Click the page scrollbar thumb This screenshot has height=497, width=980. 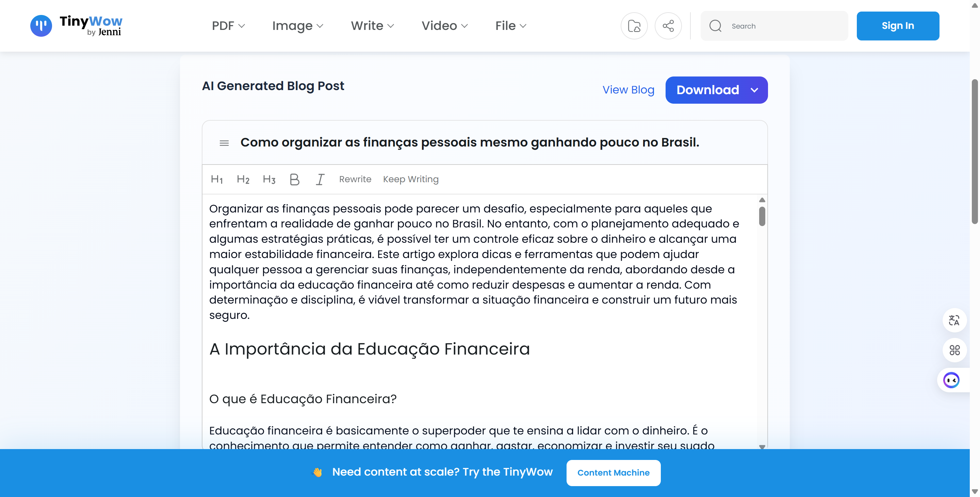pyautogui.click(x=974, y=151)
